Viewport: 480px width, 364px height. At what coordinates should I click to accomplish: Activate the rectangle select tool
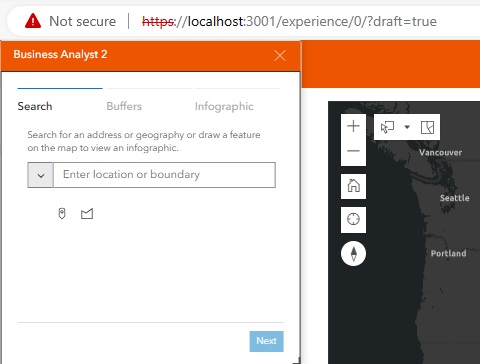pyautogui.click(x=387, y=127)
